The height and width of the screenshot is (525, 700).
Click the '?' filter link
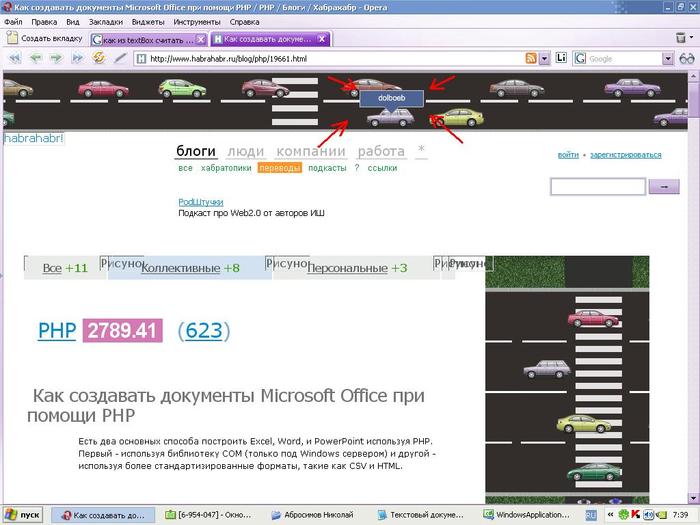click(x=357, y=168)
